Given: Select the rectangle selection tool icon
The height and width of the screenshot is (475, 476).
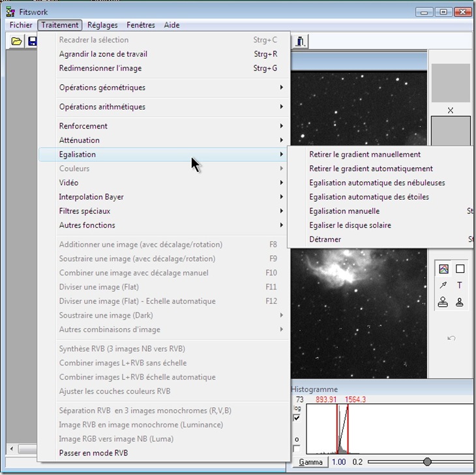Looking at the screenshot, I should click(x=460, y=269).
